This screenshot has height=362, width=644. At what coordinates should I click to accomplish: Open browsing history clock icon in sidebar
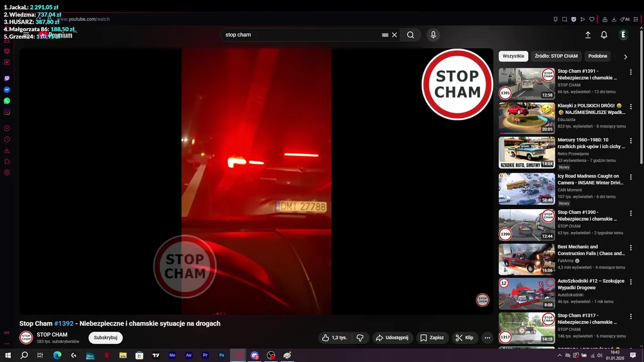[x=7, y=139]
